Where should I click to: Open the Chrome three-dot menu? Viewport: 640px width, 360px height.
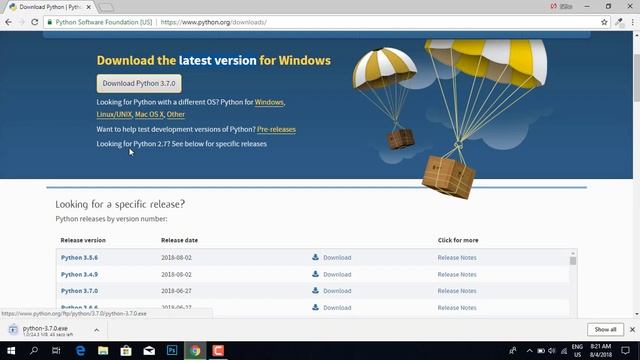pos(633,22)
